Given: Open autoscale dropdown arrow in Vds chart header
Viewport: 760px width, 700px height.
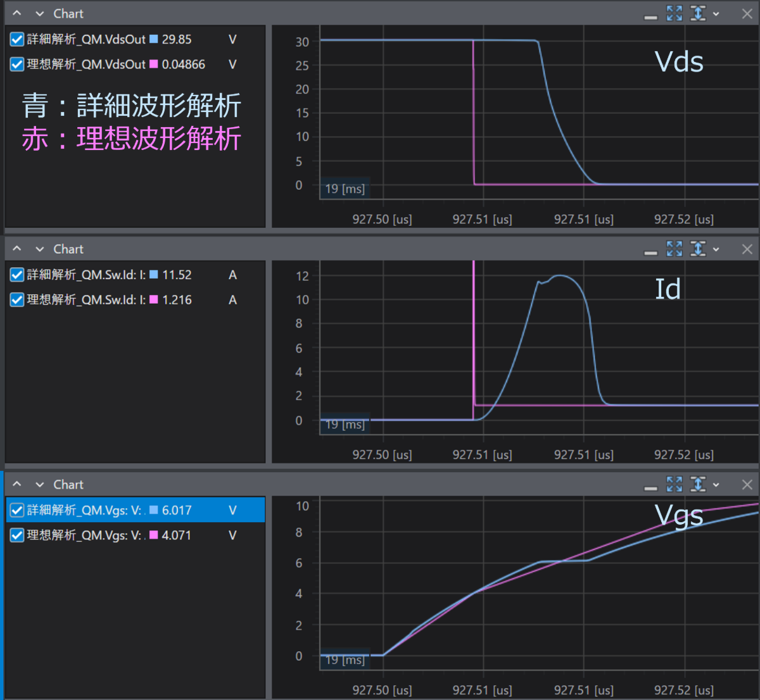Looking at the screenshot, I should [716, 14].
